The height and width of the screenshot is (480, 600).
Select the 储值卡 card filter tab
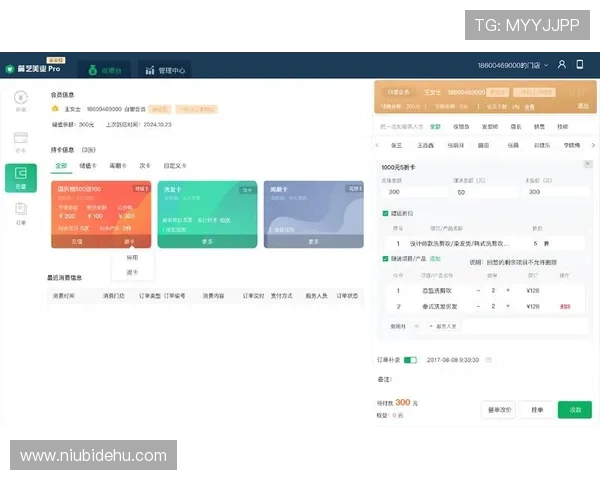point(88,166)
